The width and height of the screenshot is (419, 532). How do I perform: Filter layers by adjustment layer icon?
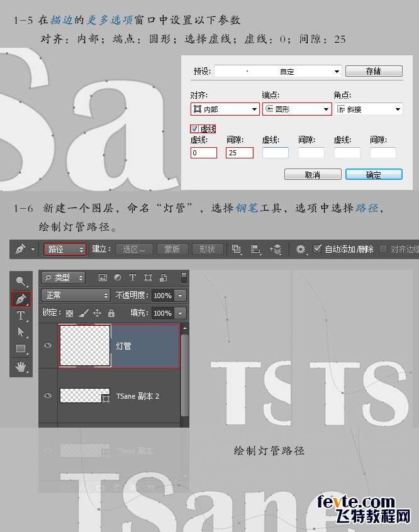[118, 277]
